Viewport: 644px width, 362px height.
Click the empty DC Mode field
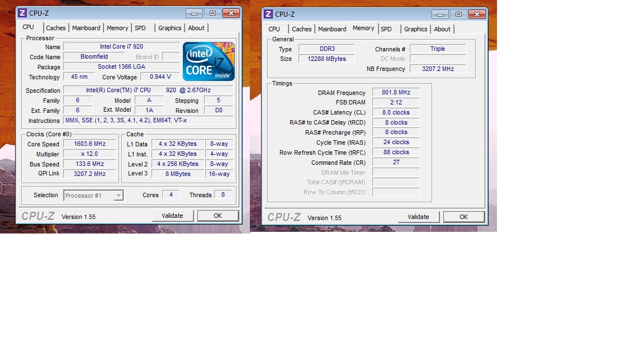(x=438, y=59)
